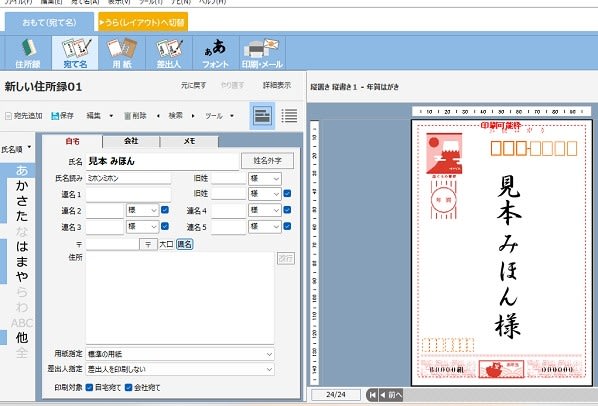The image size is (598, 406).
Task: Select the 宛て名 addressee toolbar icon
Action: click(x=75, y=53)
